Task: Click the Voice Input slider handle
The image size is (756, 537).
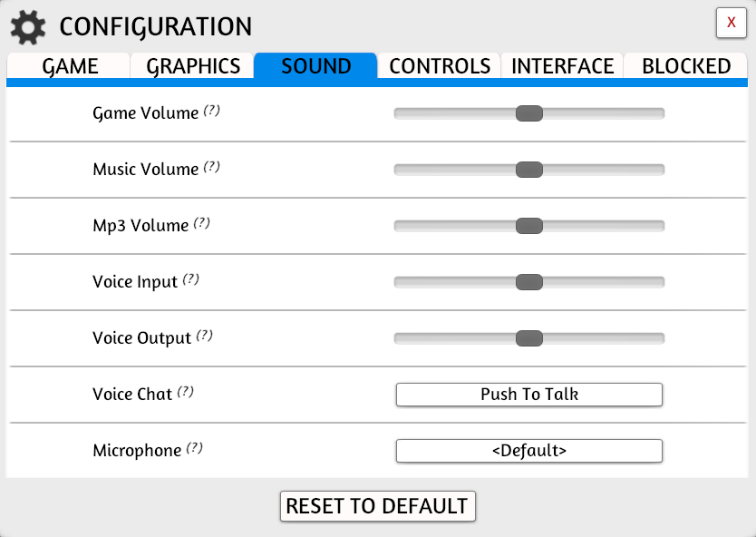Action: pos(530,281)
